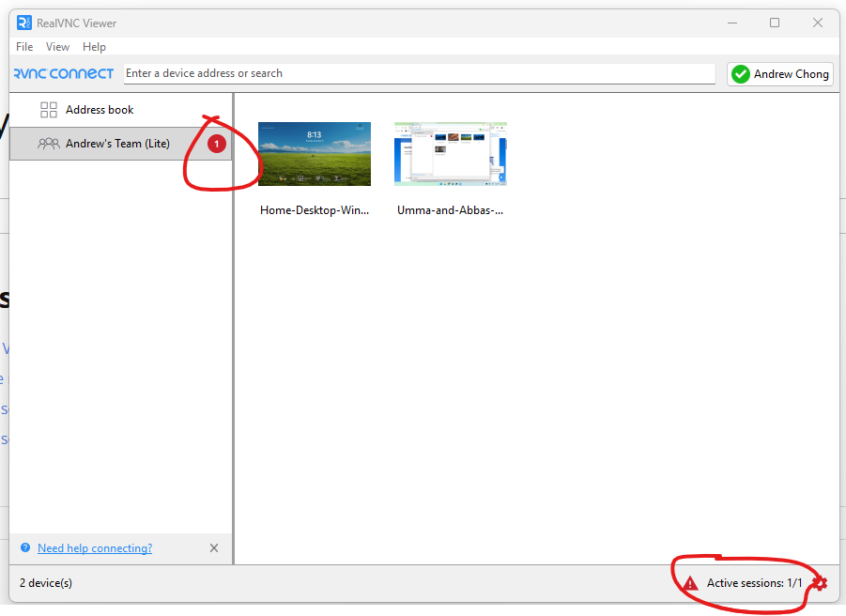Open the File menu

[24, 47]
